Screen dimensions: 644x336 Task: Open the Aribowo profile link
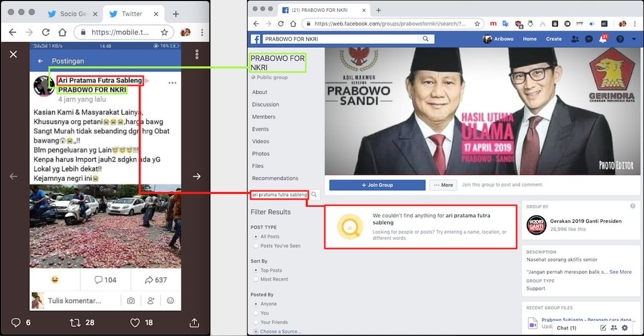[x=499, y=39]
